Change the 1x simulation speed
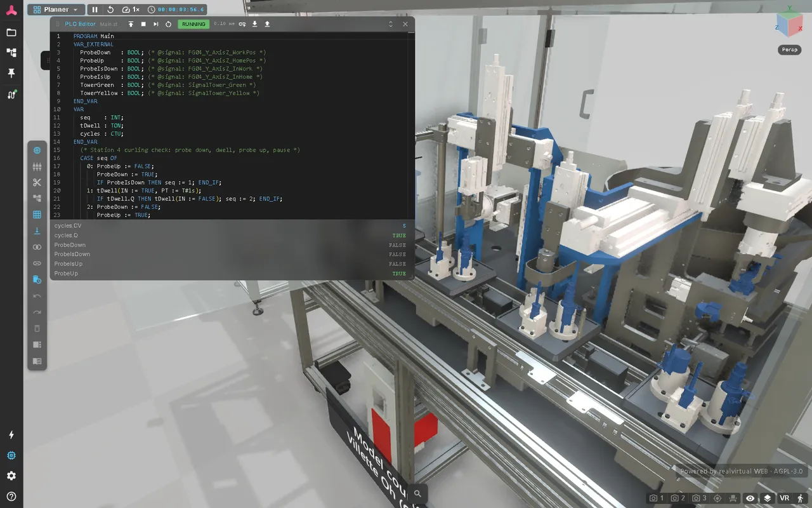Viewport: 812px width, 508px height. pos(131,10)
